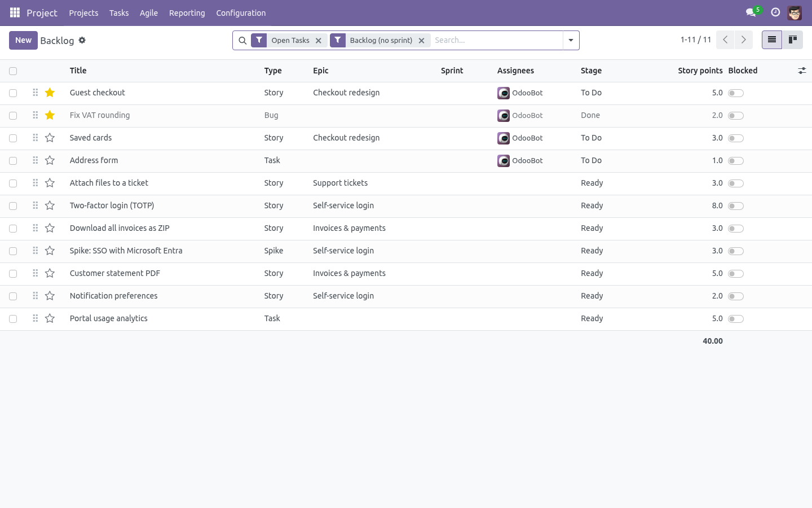Viewport: 812px width, 508px height.
Task: Tick the select-all header checkbox
Action: point(13,71)
